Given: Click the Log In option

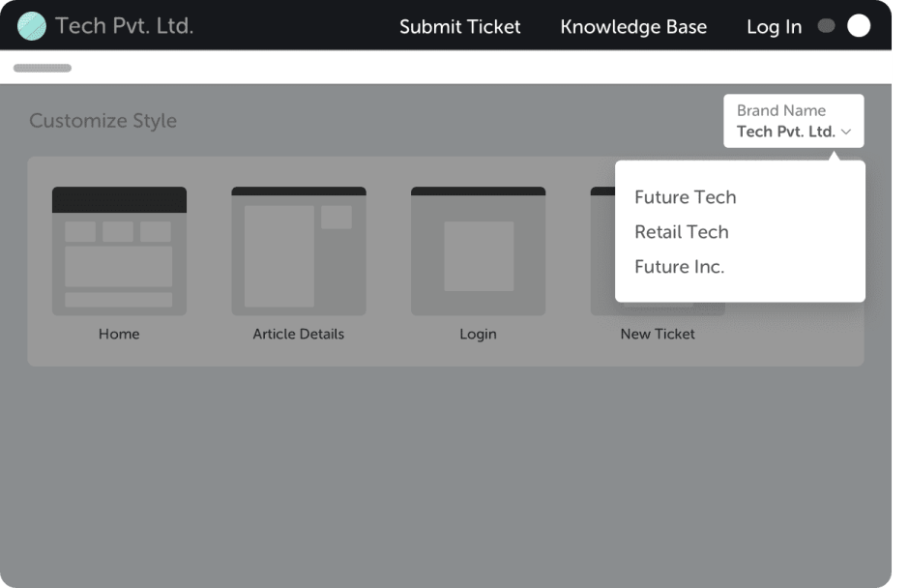Looking at the screenshot, I should (x=774, y=27).
